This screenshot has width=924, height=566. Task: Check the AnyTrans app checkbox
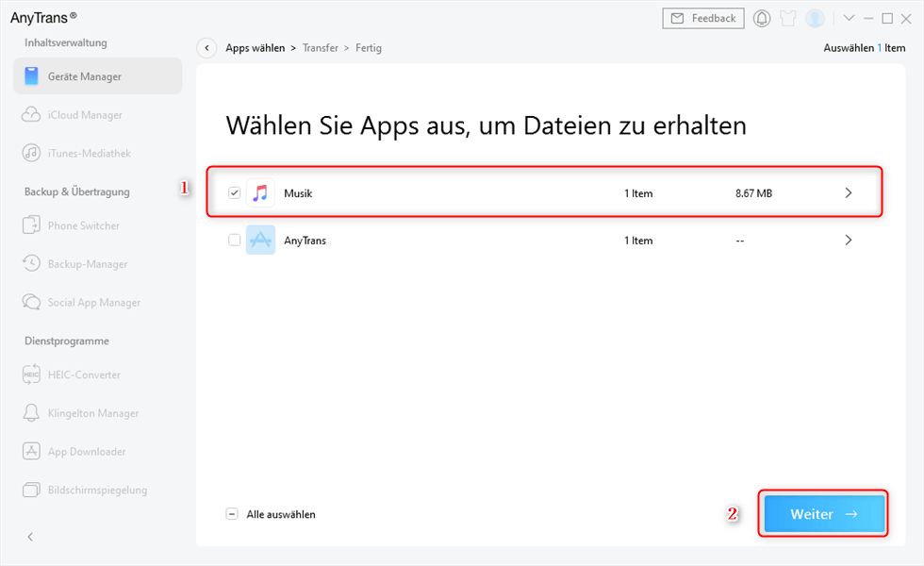tap(235, 241)
